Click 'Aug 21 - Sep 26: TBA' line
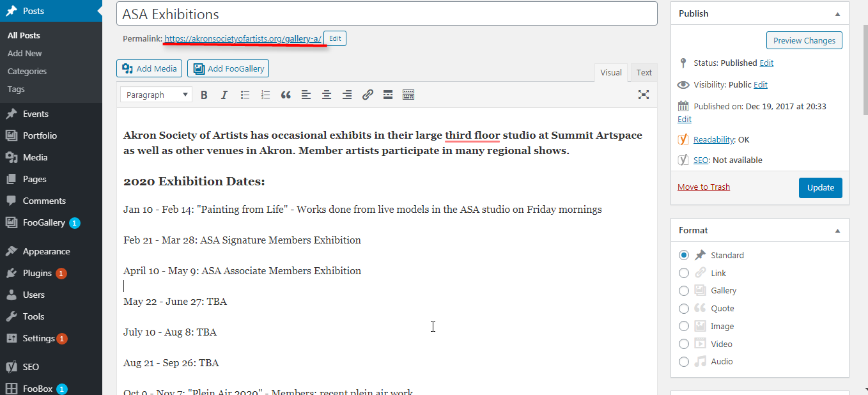 point(171,363)
